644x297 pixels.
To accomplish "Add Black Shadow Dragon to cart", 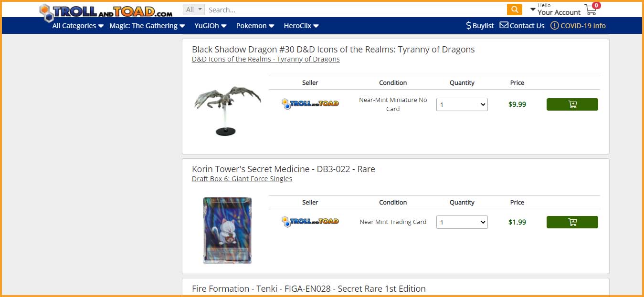I will coord(572,104).
